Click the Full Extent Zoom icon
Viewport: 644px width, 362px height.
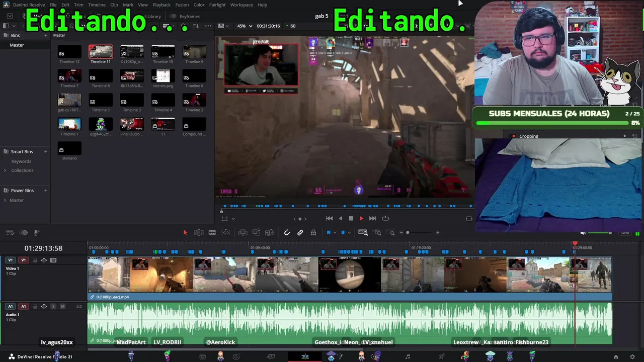tap(363, 232)
